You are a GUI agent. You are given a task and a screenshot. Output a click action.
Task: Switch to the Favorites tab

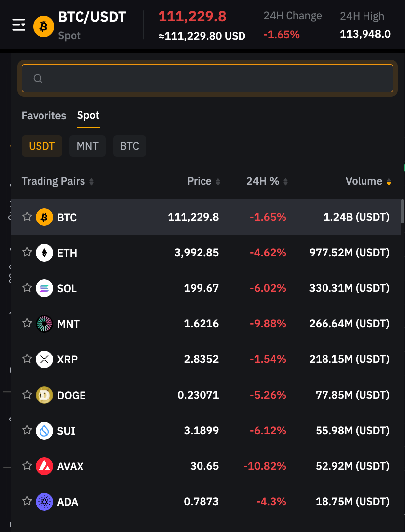[44, 115]
